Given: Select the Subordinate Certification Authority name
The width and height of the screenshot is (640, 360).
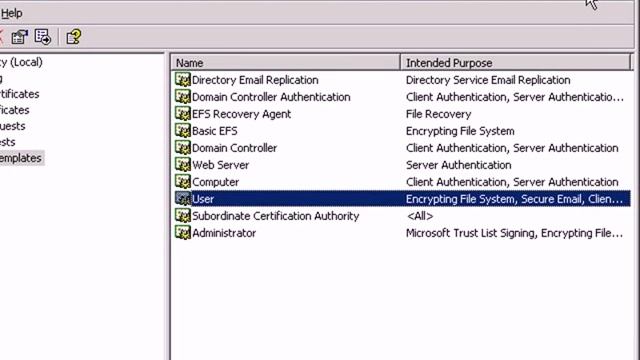Looking at the screenshot, I should (276, 216).
